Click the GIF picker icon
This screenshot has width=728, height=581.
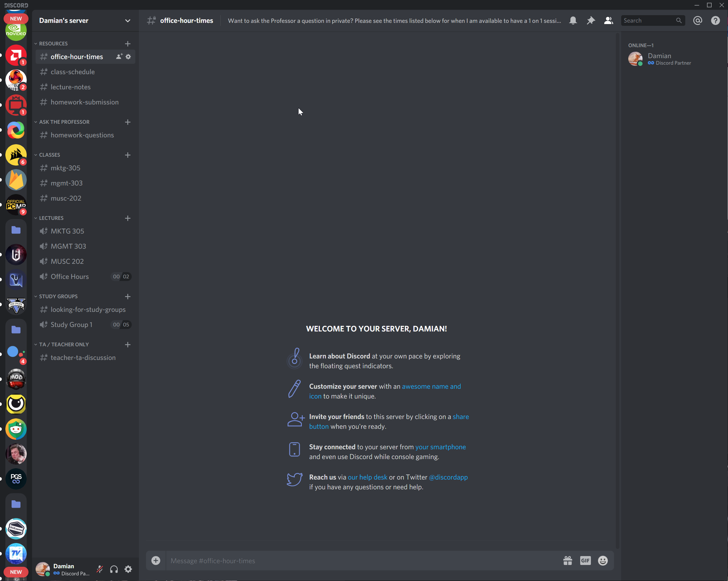[585, 561]
